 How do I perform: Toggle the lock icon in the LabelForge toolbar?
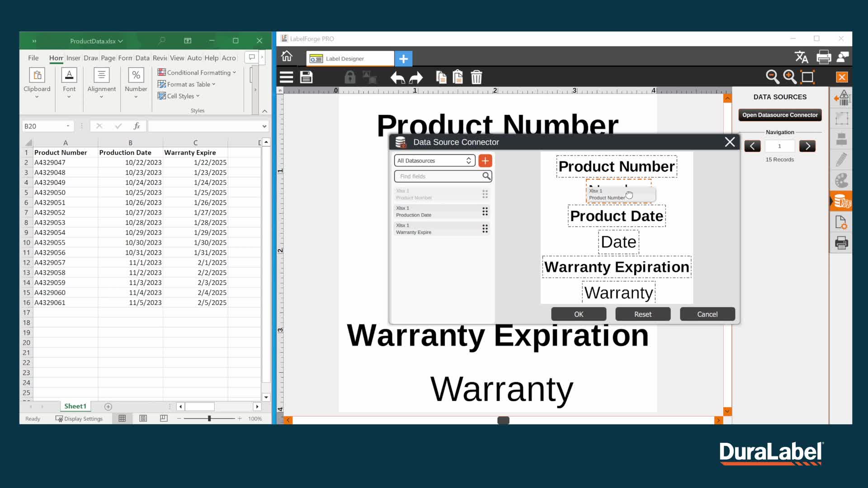(x=350, y=77)
